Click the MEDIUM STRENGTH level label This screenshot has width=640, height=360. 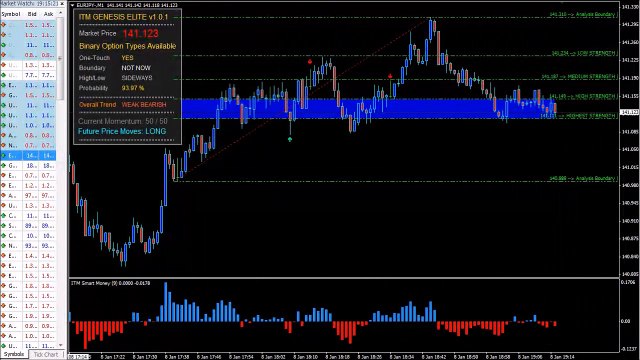[579, 76]
